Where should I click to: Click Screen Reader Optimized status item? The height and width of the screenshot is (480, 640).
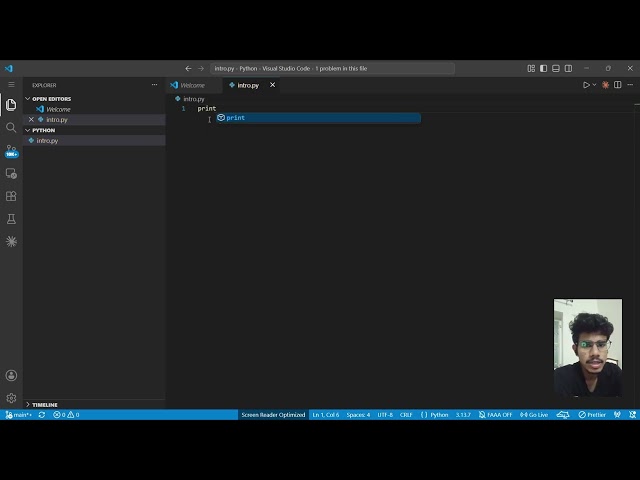tap(273, 415)
